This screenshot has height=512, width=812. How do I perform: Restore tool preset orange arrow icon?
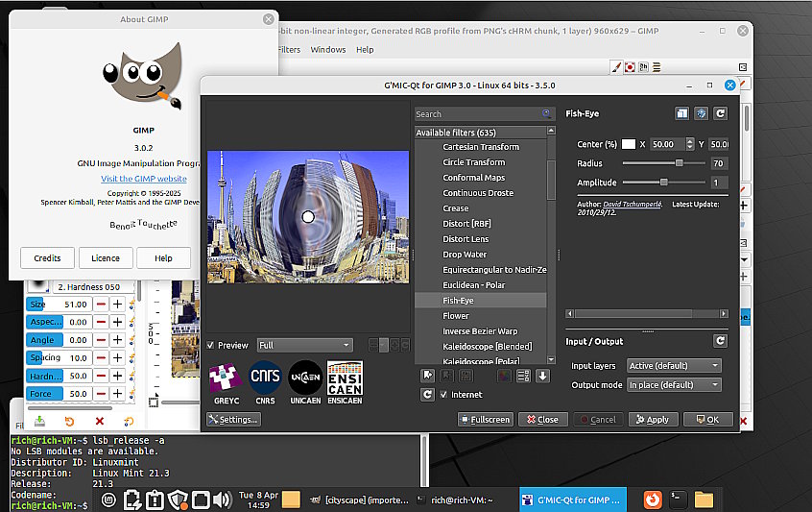[69, 422]
